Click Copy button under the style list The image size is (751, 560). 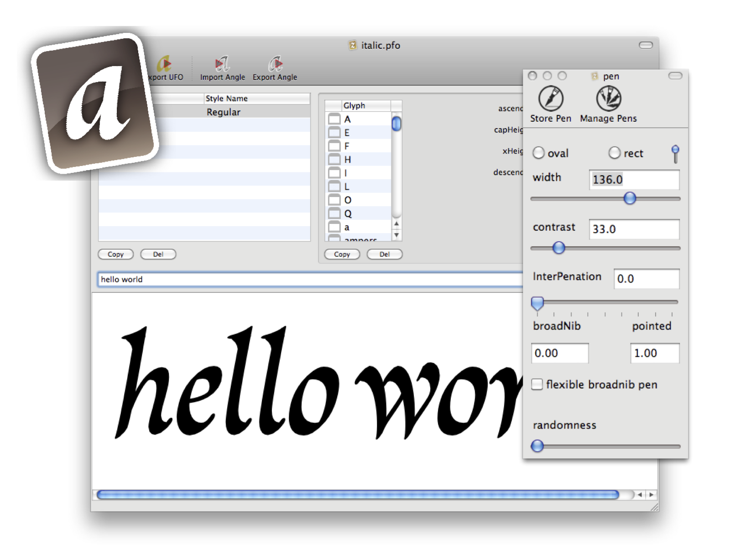click(x=115, y=254)
